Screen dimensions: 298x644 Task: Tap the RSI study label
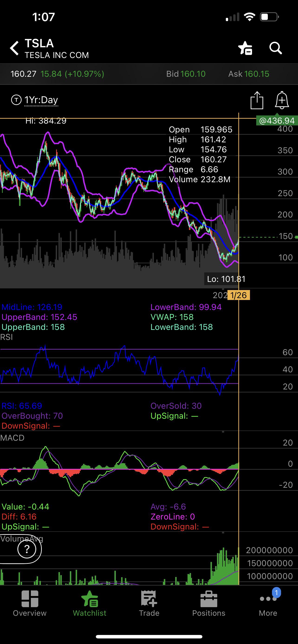[6, 337]
